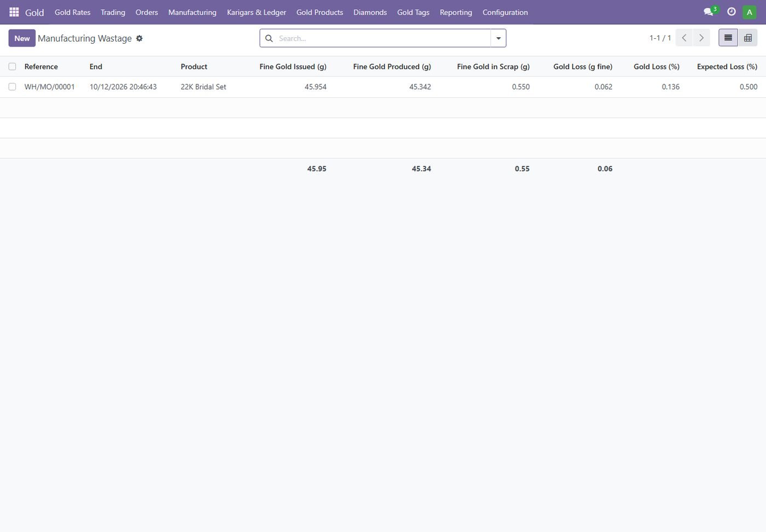Toggle the search filter options dropdown
The image size is (766, 532).
tap(498, 38)
